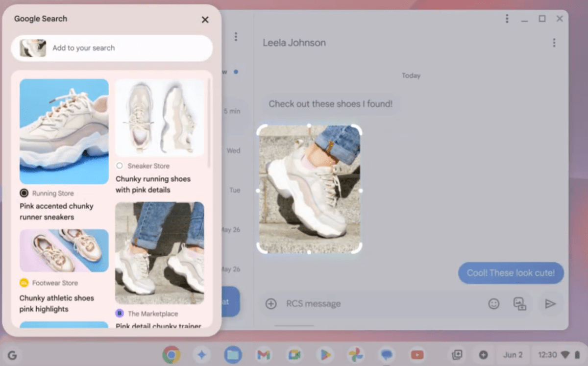Viewport: 588px width, 366px height.
Task: Open the Play Store from the shelf
Action: pos(325,354)
